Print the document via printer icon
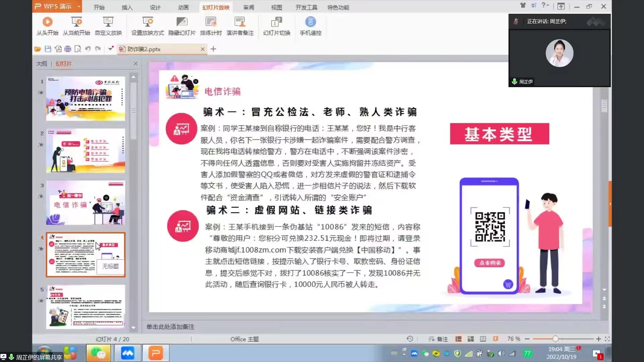The width and height of the screenshot is (644, 362). [68, 49]
